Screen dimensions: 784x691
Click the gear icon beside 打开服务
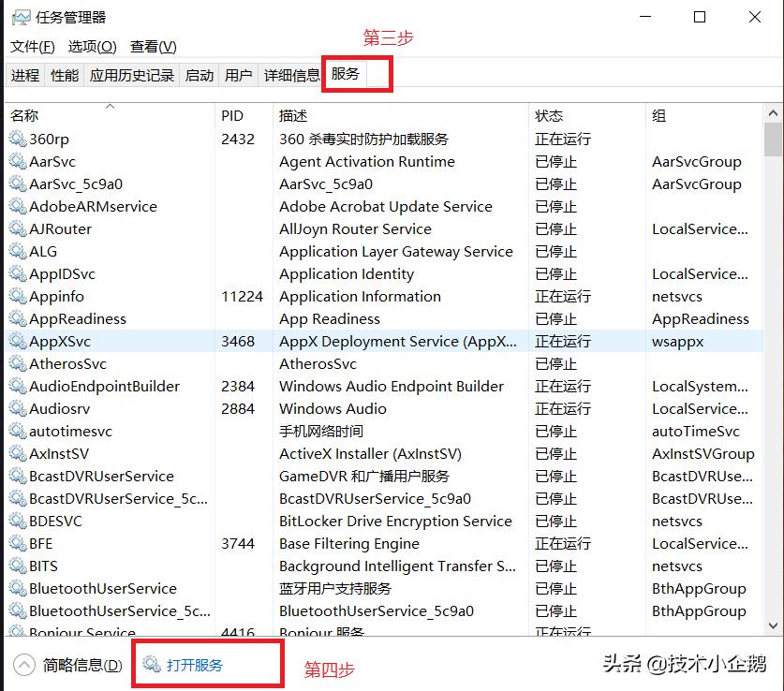150,663
